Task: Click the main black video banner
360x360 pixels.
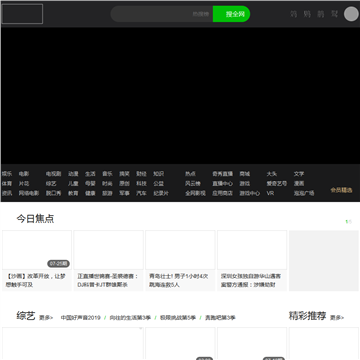Action: pos(180,96)
